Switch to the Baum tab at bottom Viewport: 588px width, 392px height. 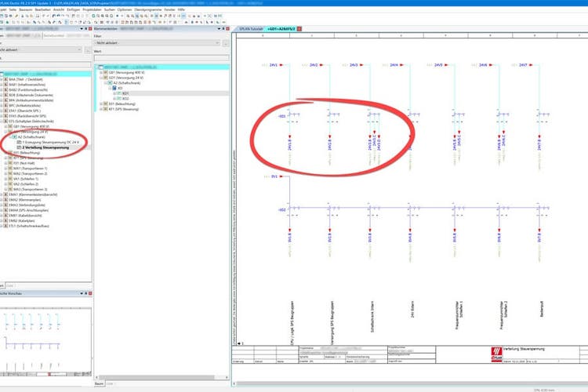pos(97,383)
